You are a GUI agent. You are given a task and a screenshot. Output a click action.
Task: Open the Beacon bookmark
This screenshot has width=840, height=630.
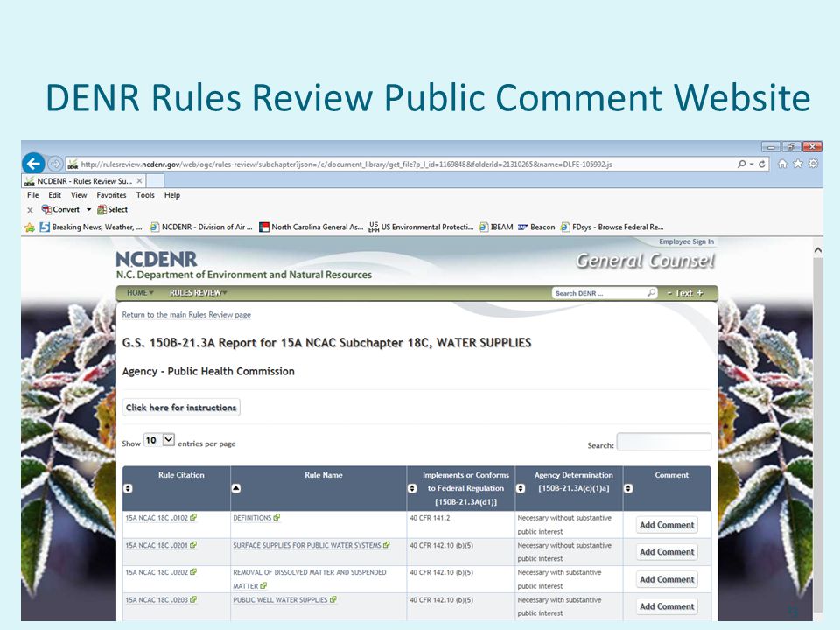click(536, 227)
